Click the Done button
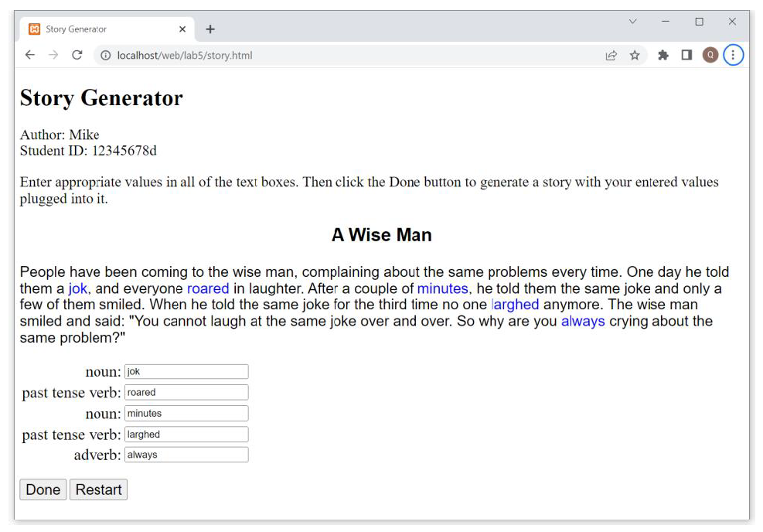The height and width of the screenshot is (532, 763). tap(43, 489)
